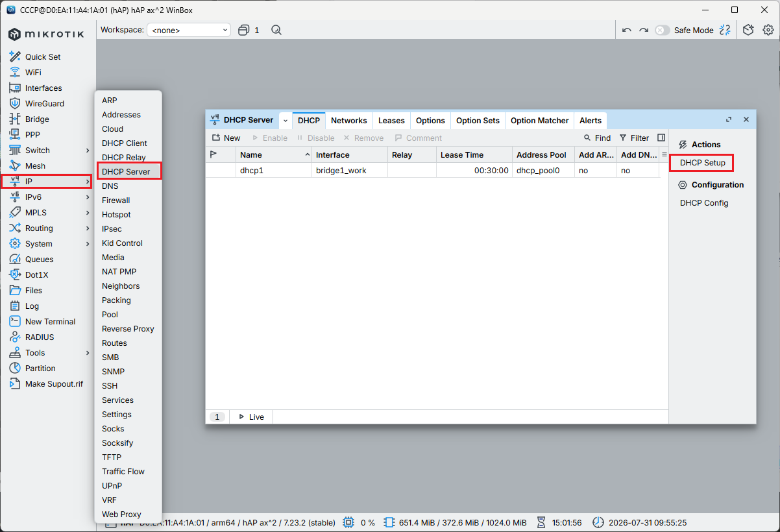Viewport: 780px width, 532px height.
Task: Open the WiFi menu item
Action: click(x=33, y=73)
